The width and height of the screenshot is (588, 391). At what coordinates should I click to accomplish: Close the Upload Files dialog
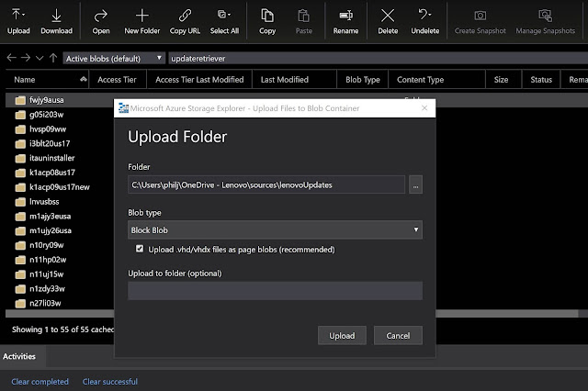[424, 108]
